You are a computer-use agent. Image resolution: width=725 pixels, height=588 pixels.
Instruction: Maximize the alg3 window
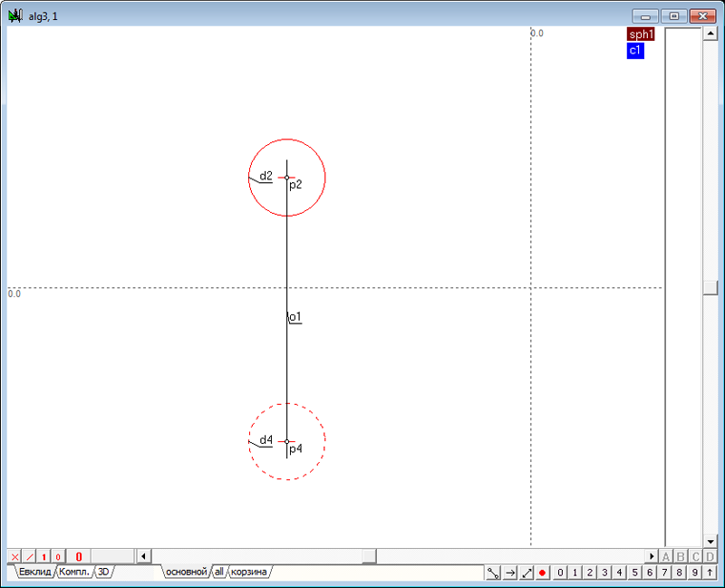673,16
